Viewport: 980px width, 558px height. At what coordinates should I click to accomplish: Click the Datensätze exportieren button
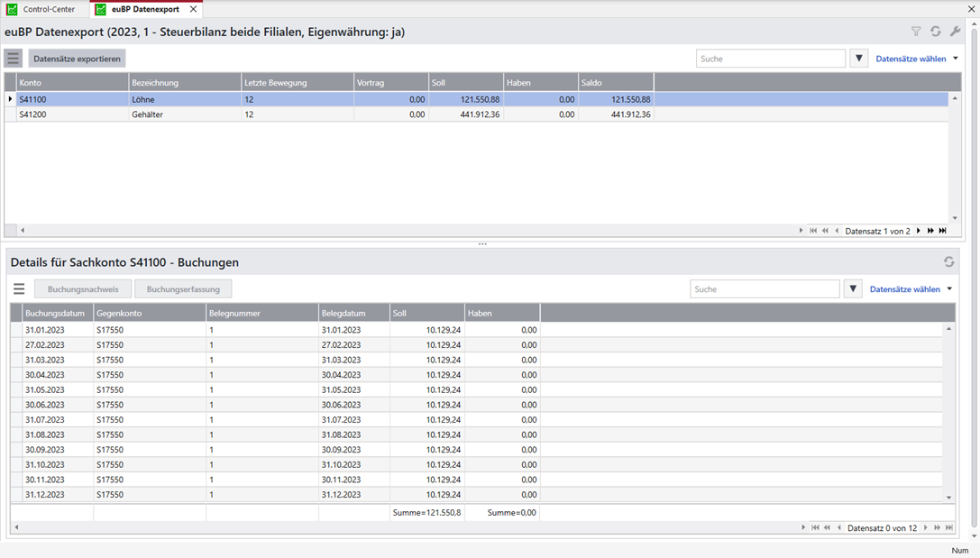[77, 59]
